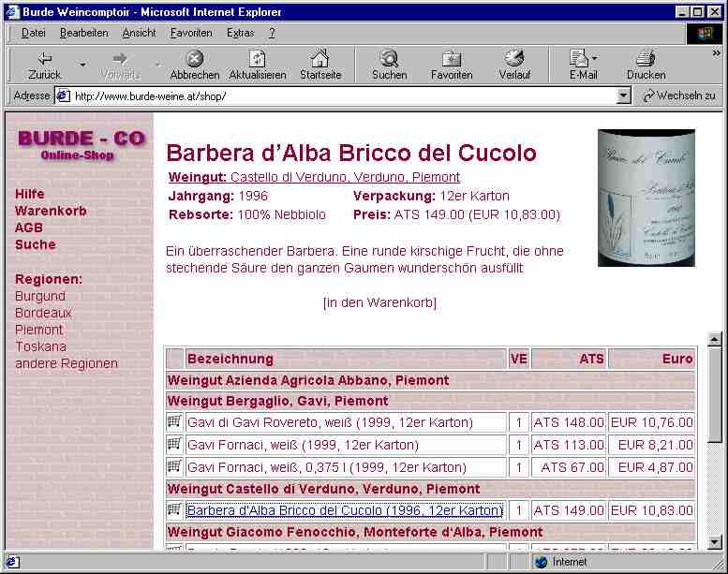Viewport: 728px width, 574px height.
Task: Open the Favoriten menu in menu bar
Action: 191,33
